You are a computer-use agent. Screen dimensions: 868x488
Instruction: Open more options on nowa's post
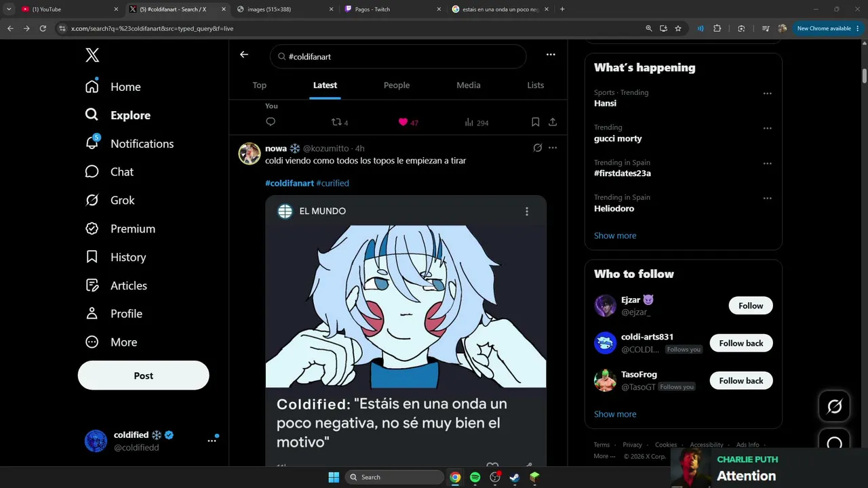click(553, 148)
